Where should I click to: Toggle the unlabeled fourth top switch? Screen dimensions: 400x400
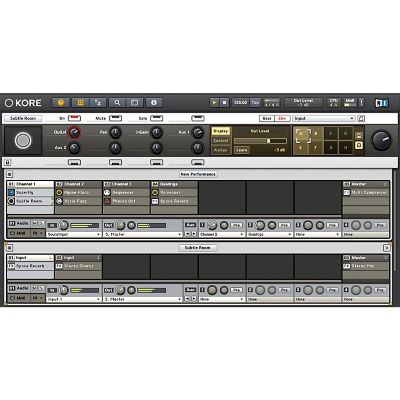click(198, 118)
